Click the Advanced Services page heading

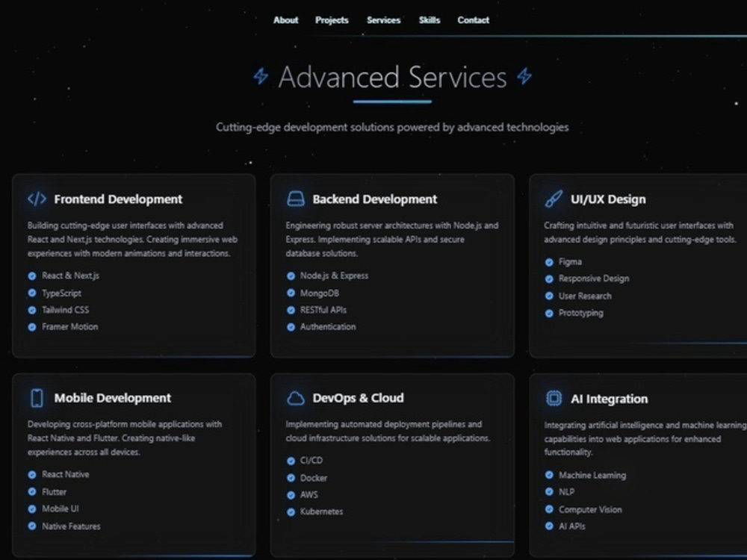click(x=392, y=77)
